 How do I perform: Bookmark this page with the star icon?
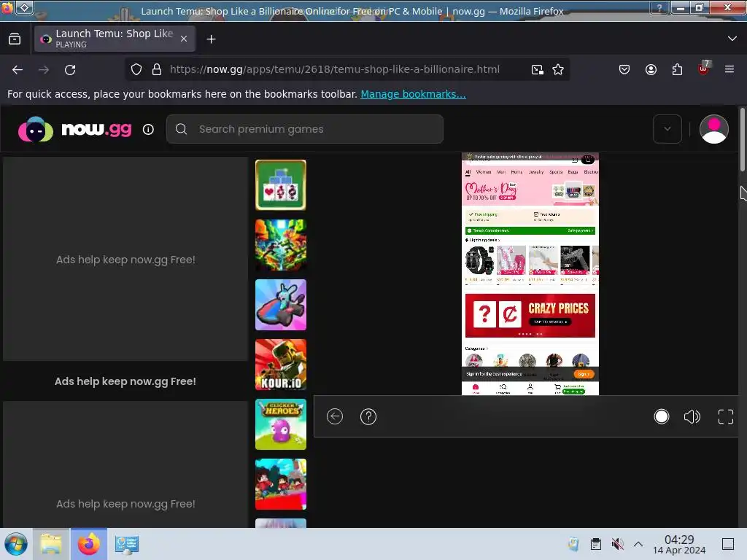pos(558,69)
